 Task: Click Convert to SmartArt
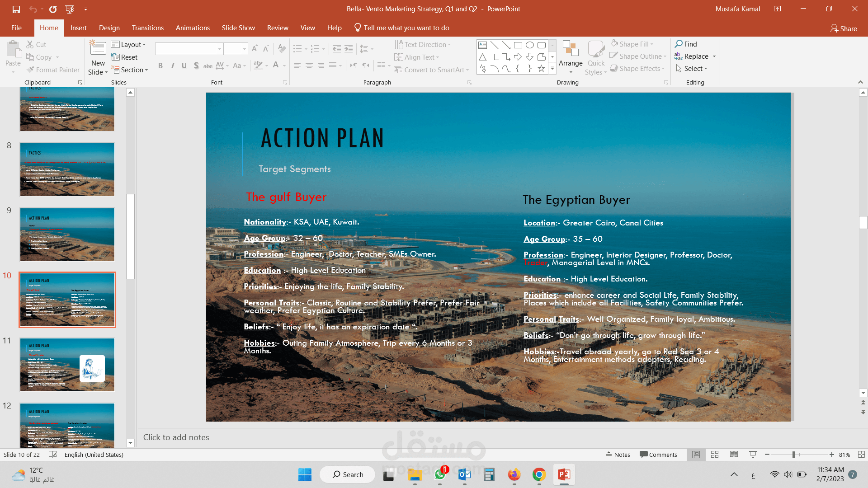coord(431,70)
